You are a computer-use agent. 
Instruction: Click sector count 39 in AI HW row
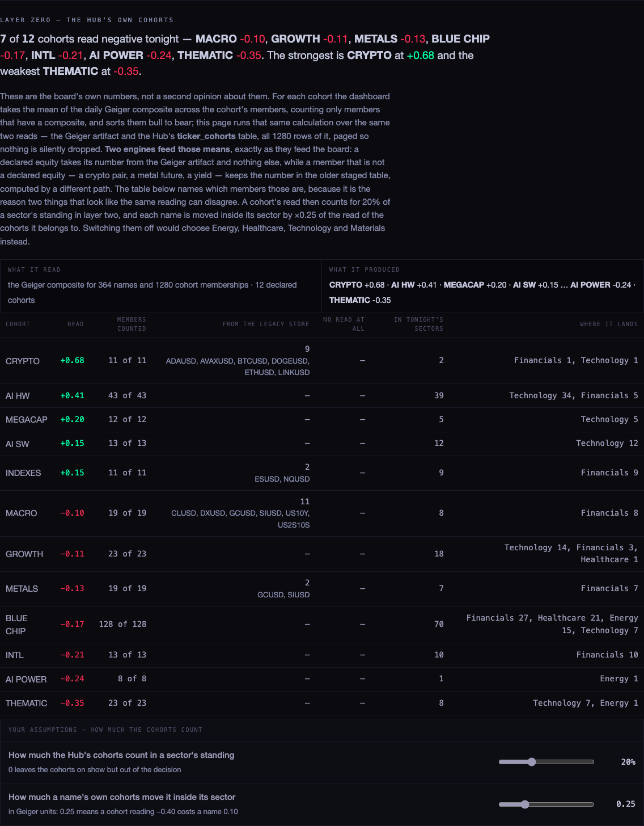click(439, 395)
